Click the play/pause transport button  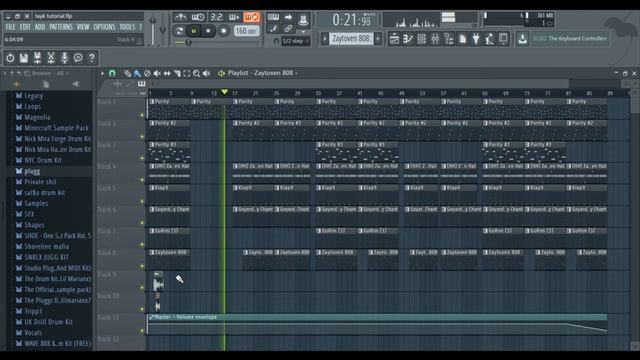click(194, 31)
